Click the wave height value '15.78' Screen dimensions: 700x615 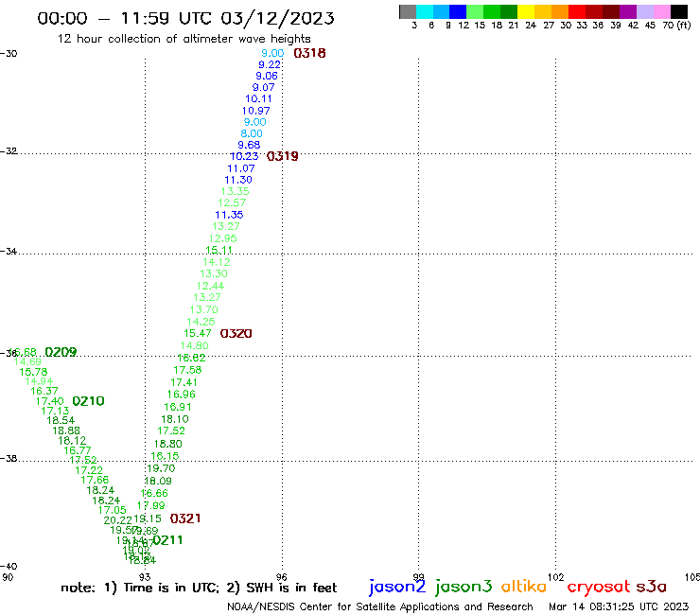click(x=33, y=372)
